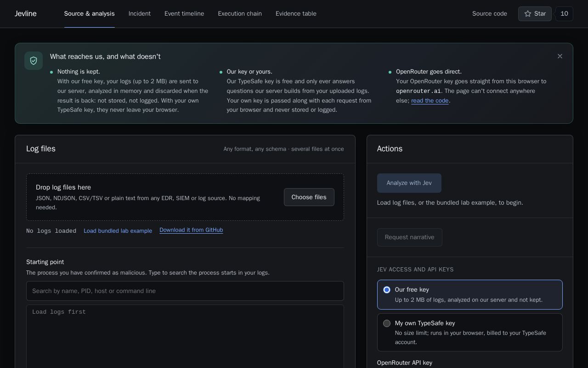Click the Jevline logo text
Viewport: 588px width, 368px height.
26,14
